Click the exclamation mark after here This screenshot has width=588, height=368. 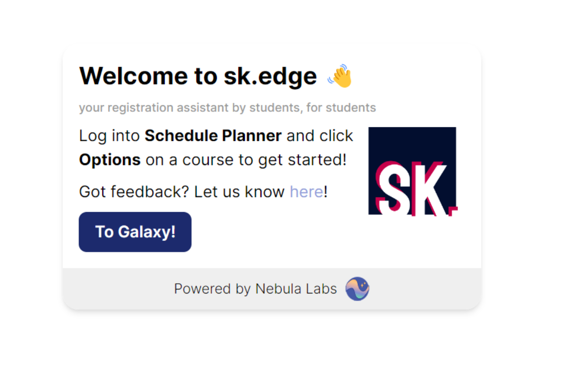(x=325, y=191)
